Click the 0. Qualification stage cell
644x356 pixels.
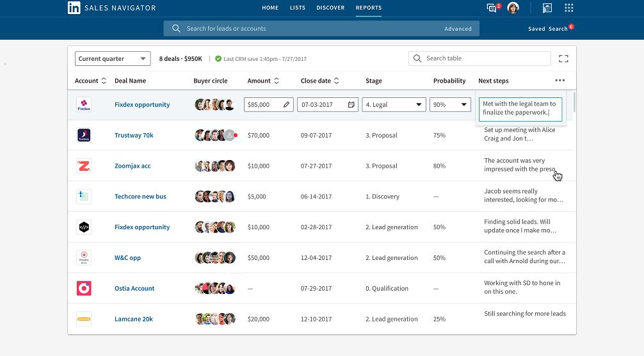[387, 288]
